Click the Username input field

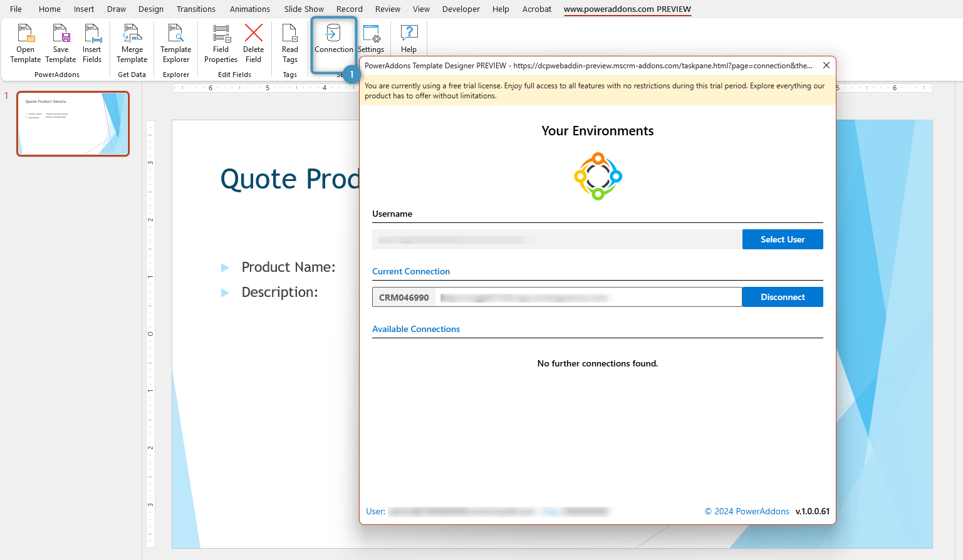[557, 239]
